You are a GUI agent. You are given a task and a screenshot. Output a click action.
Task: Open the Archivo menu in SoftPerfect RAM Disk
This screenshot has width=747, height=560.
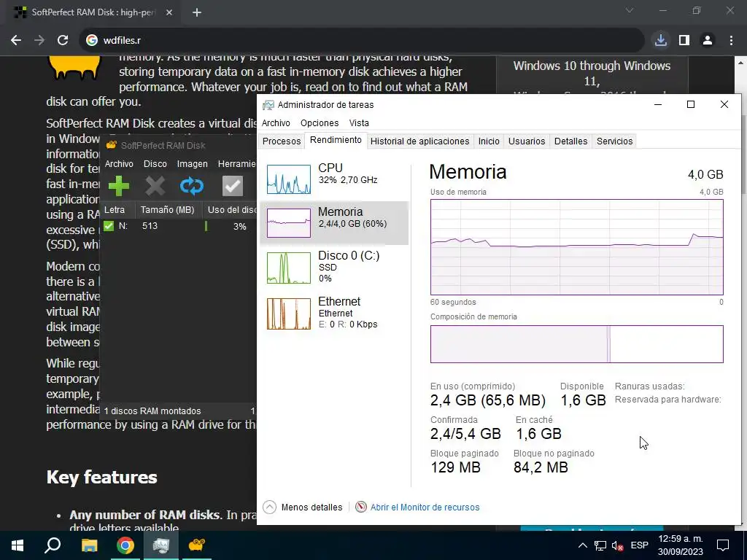119,164
